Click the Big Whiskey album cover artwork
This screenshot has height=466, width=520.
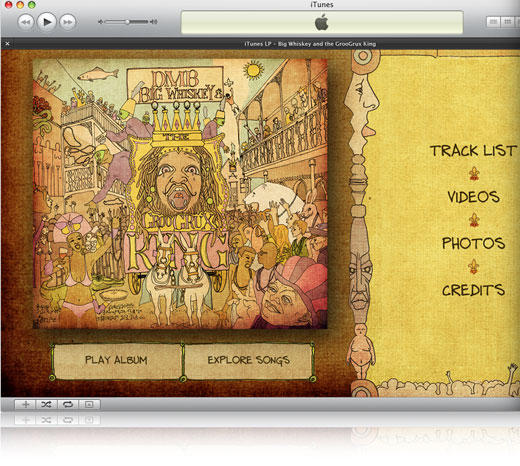click(180, 194)
